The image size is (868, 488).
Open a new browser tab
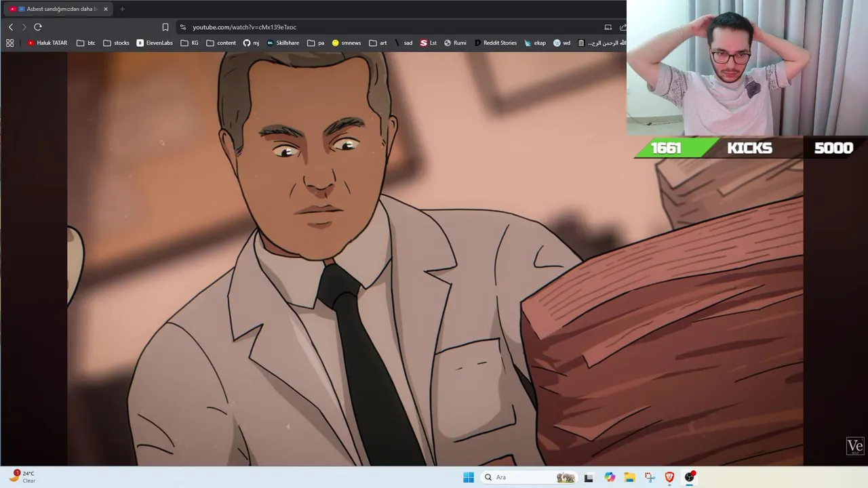[x=123, y=9]
